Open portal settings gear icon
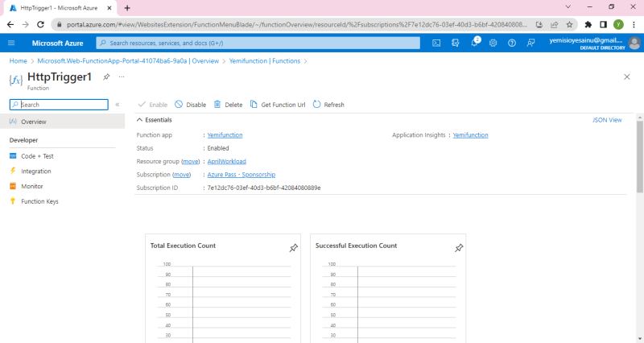644x343 pixels. point(493,43)
